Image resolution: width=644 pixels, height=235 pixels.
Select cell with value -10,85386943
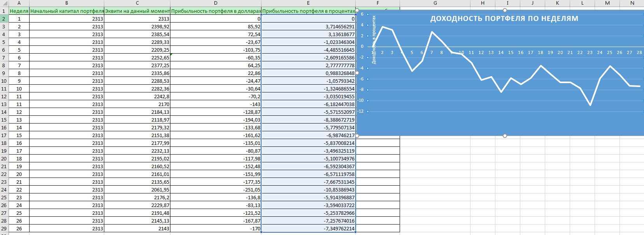308,190
